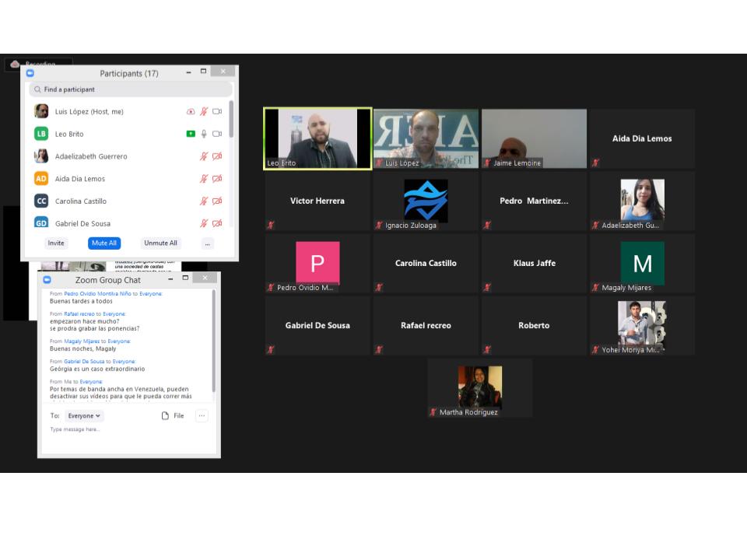Viewport: 747px width, 560px height.
Task: Click Aida Dia Lemos's muted microphone icon
Action: coord(204,179)
